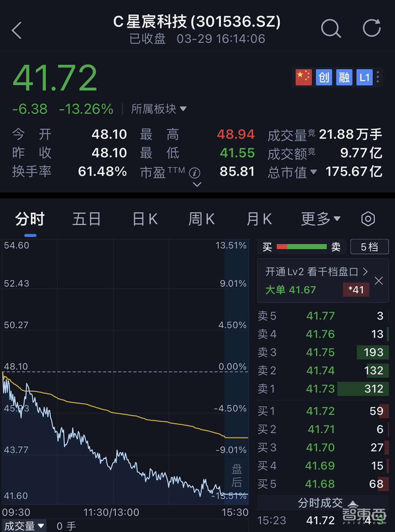This screenshot has width=395, height=532.
Task: Expand additional stock details via chevron arrow
Action: pos(196,185)
